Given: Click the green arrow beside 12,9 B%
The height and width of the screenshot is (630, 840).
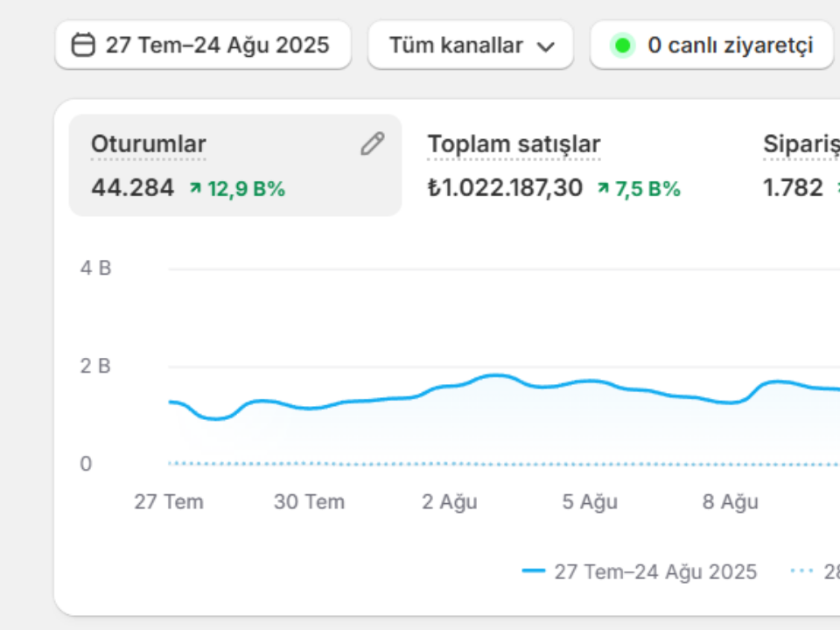Looking at the screenshot, I should 195,188.
